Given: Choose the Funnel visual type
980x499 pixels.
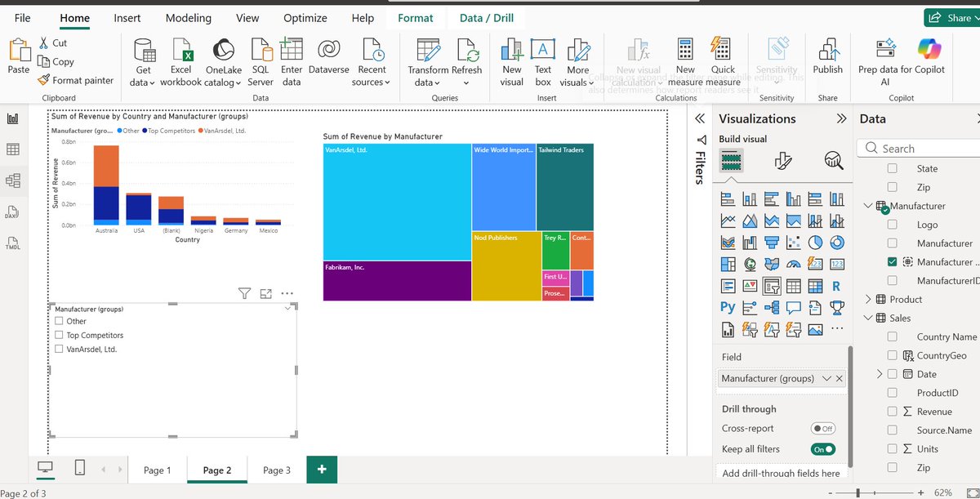Looking at the screenshot, I should [x=771, y=243].
